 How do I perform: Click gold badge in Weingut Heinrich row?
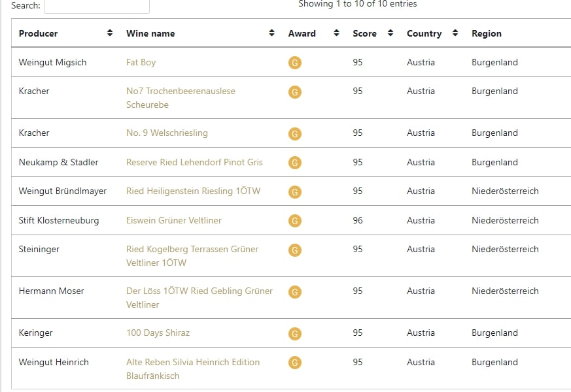[x=294, y=363]
